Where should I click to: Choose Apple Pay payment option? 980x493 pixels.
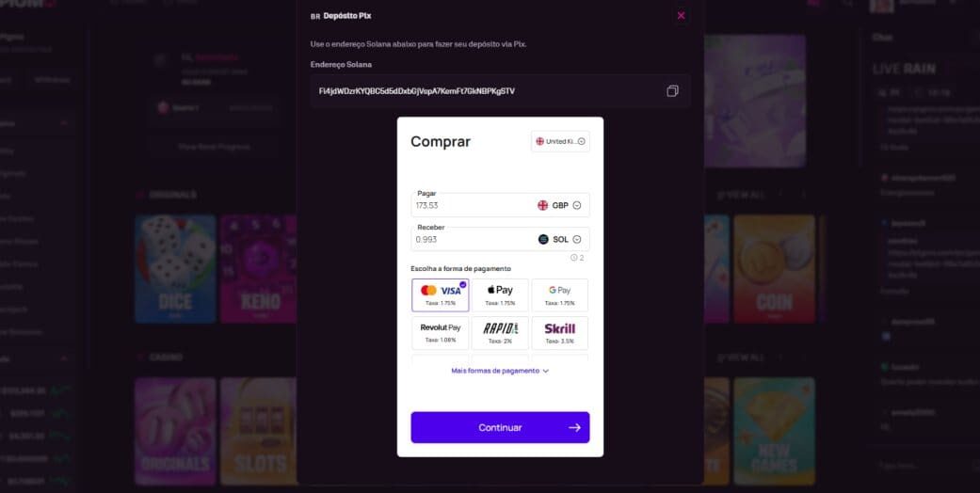[500, 294]
